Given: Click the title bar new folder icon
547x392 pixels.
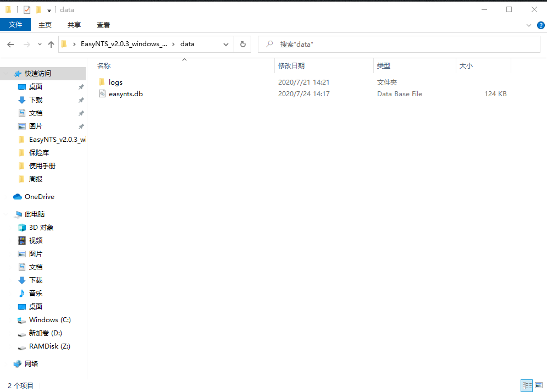Looking at the screenshot, I should click(38, 10).
